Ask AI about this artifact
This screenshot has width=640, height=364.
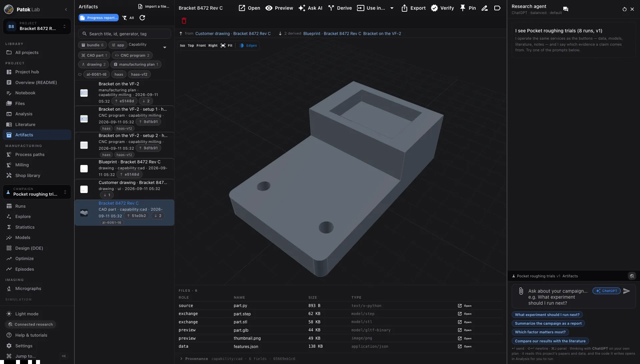310,8
